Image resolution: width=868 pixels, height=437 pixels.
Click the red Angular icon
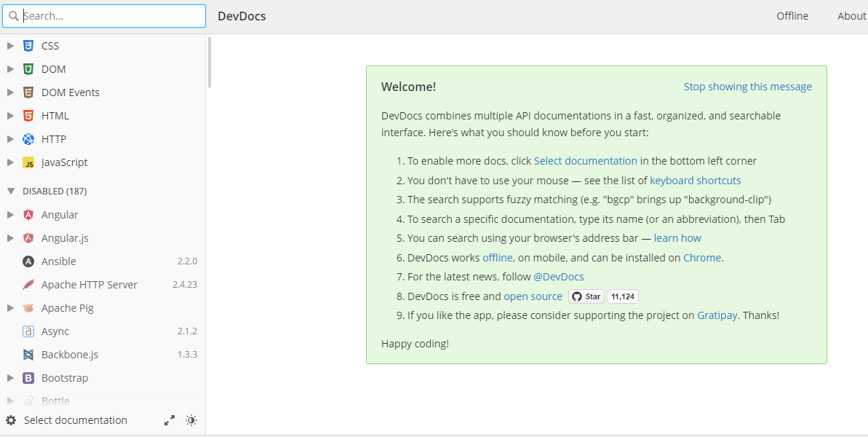(28, 215)
